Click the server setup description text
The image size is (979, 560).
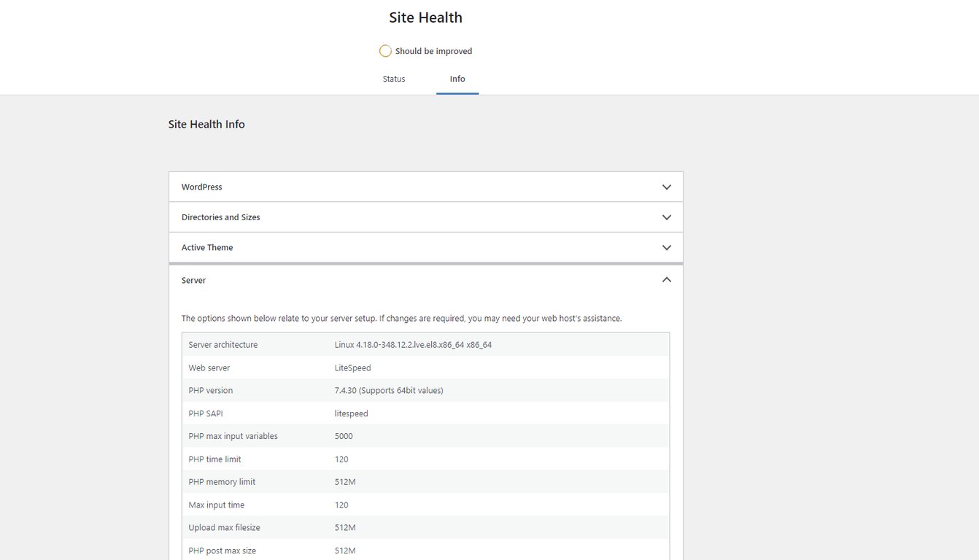tap(402, 318)
